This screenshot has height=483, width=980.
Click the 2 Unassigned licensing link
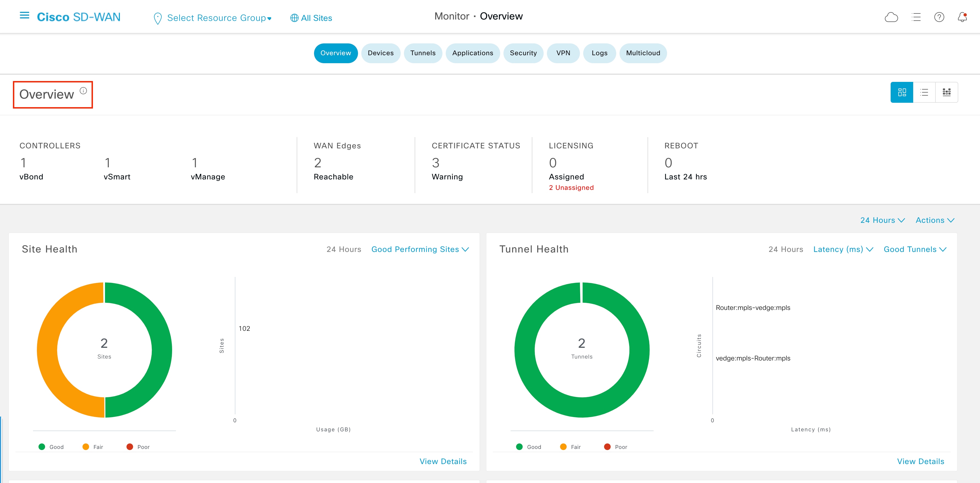pyautogui.click(x=571, y=188)
